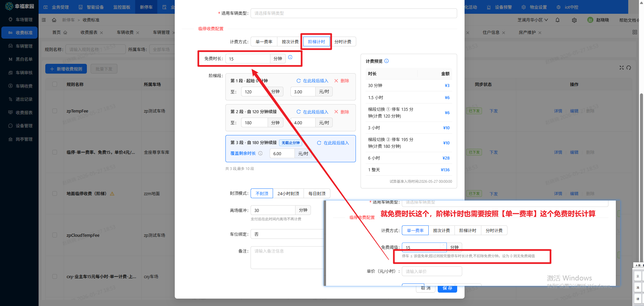Open 适用车辆类型 dropdown

[354, 13]
